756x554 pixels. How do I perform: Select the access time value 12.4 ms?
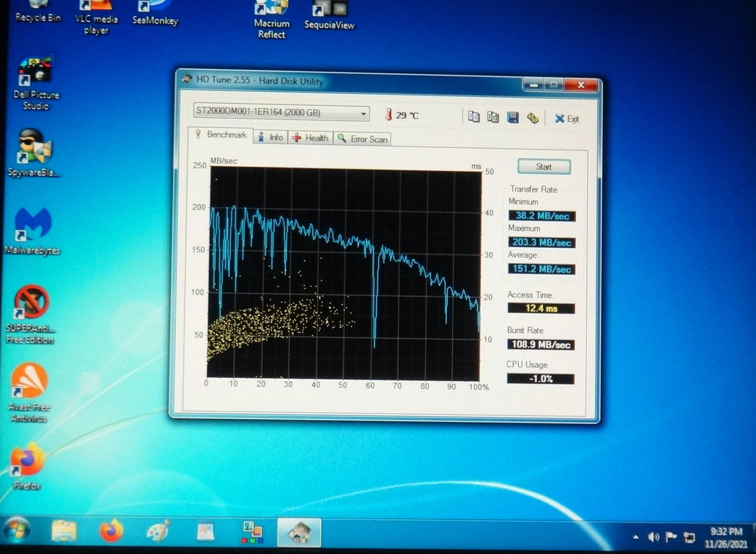[541, 308]
